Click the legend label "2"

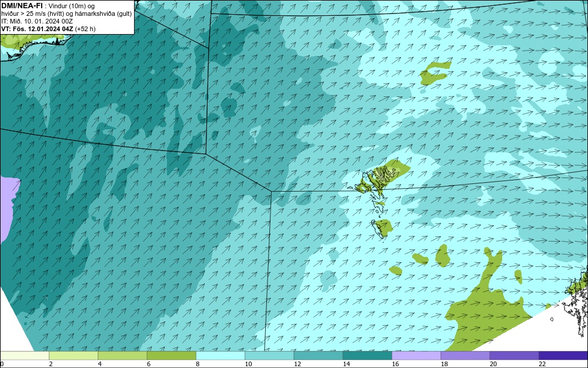pos(51,364)
